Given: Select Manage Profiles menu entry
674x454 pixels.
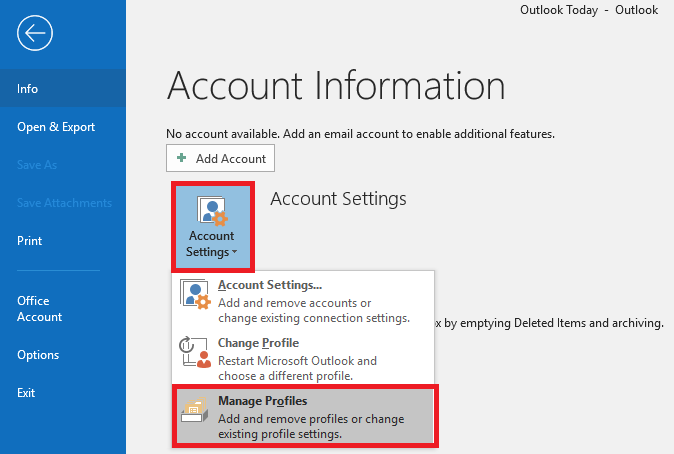Looking at the screenshot, I should [x=305, y=416].
